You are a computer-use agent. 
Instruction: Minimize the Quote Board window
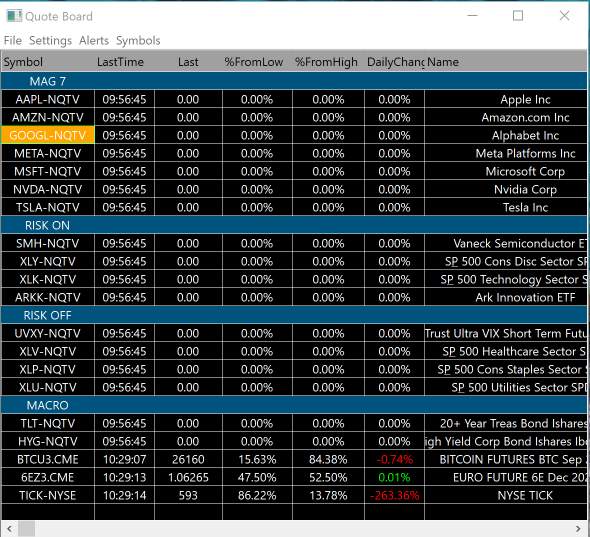(472, 16)
